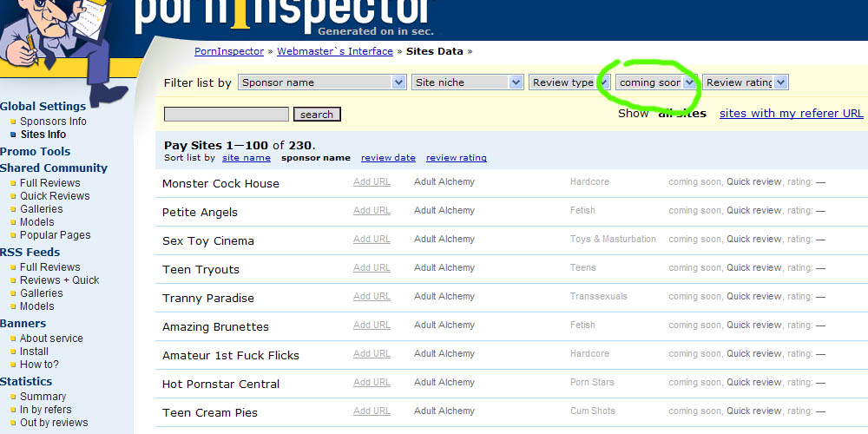Open the Site niche filter dropdown

point(467,82)
